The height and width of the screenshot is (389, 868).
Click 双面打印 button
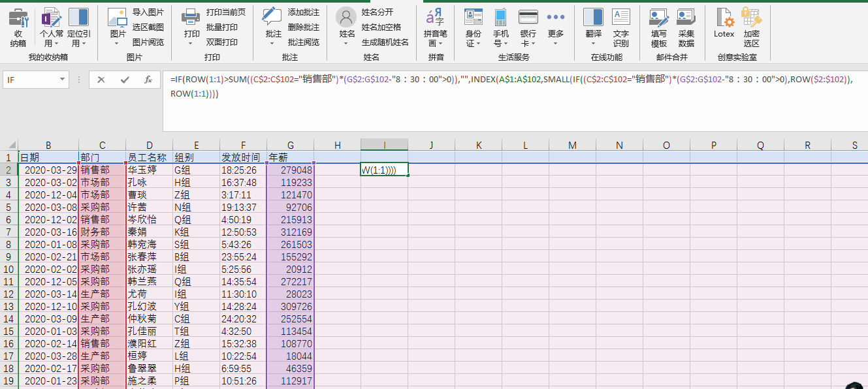222,42
